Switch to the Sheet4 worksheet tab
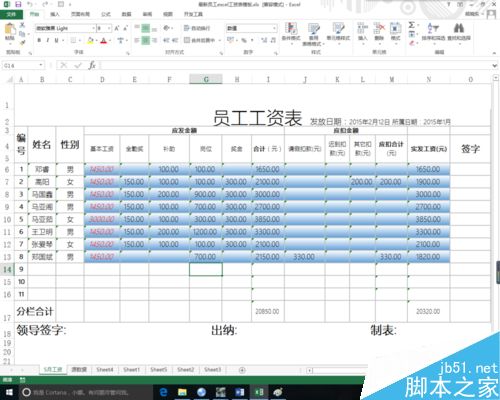Screen dimensions: 500x400 [x=105, y=370]
